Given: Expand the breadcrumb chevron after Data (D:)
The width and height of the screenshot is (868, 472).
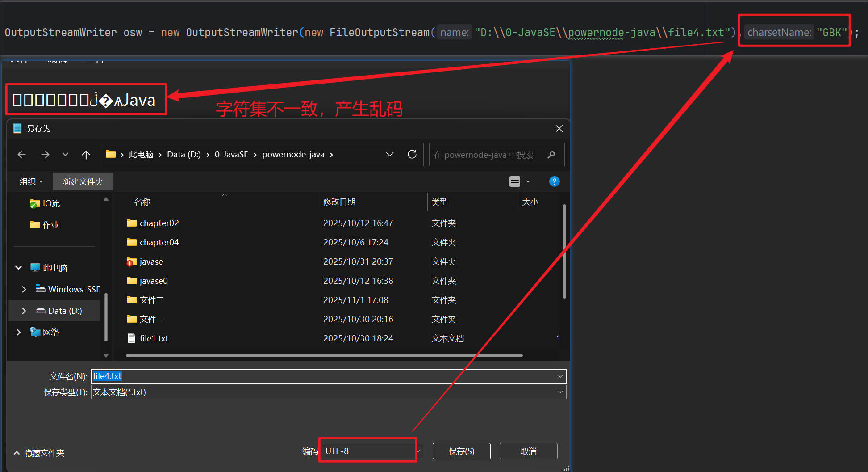Looking at the screenshot, I should click(x=207, y=154).
